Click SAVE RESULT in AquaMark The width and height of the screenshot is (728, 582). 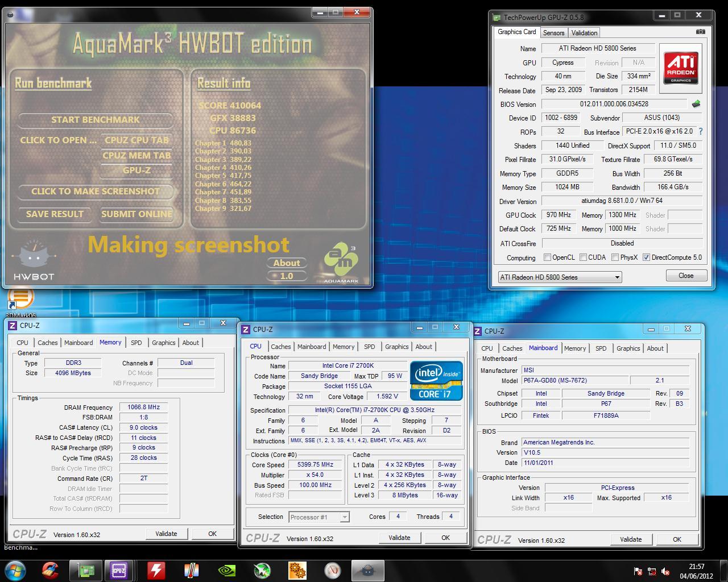tap(55, 214)
